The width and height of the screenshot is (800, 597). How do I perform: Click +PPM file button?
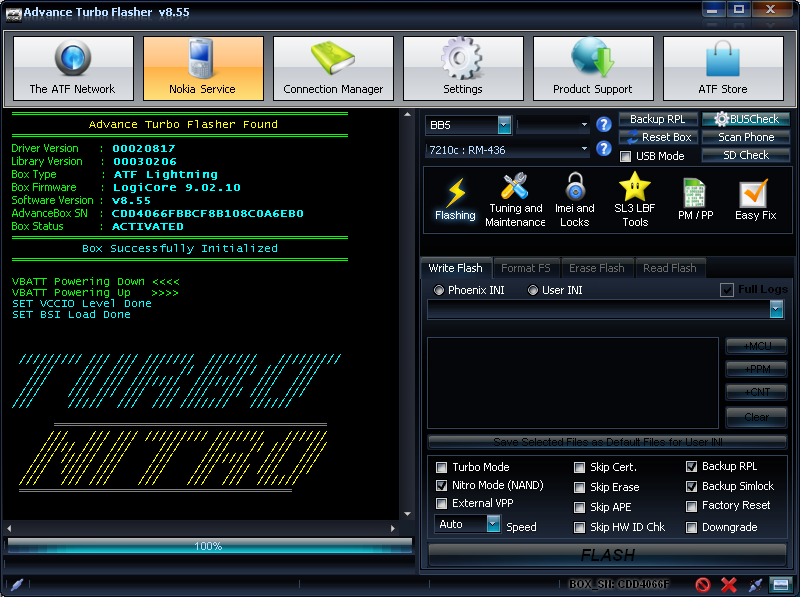coord(756,369)
